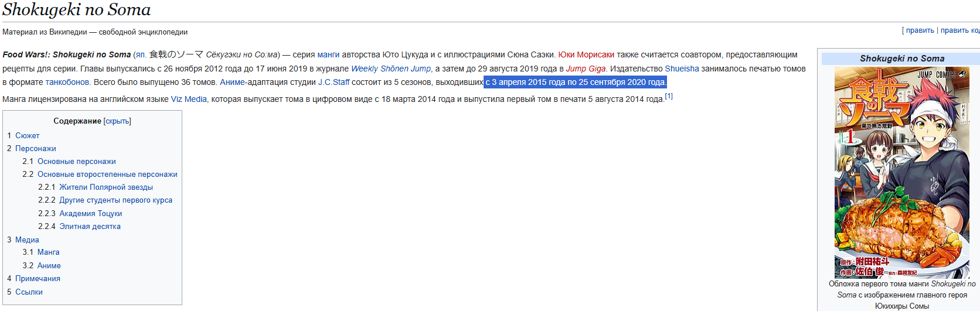980x311 pixels.
Task: Collapse contents with the 'скрыть' toggle
Action: click(x=117, y=121)
